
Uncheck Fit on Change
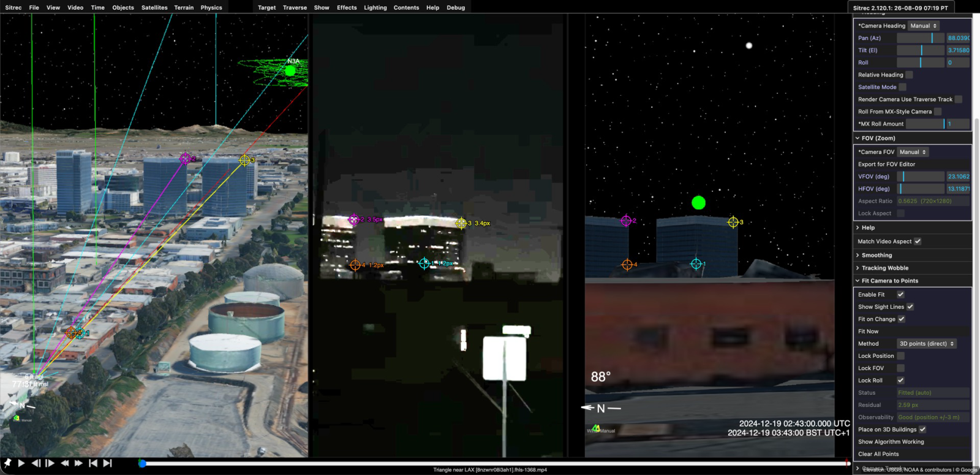(x=902, y=319)
